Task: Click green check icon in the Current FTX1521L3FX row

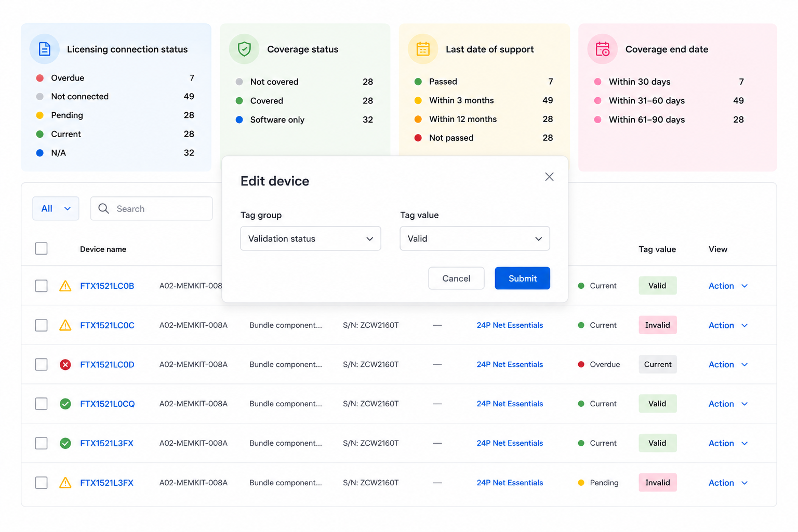Action: 65,443
